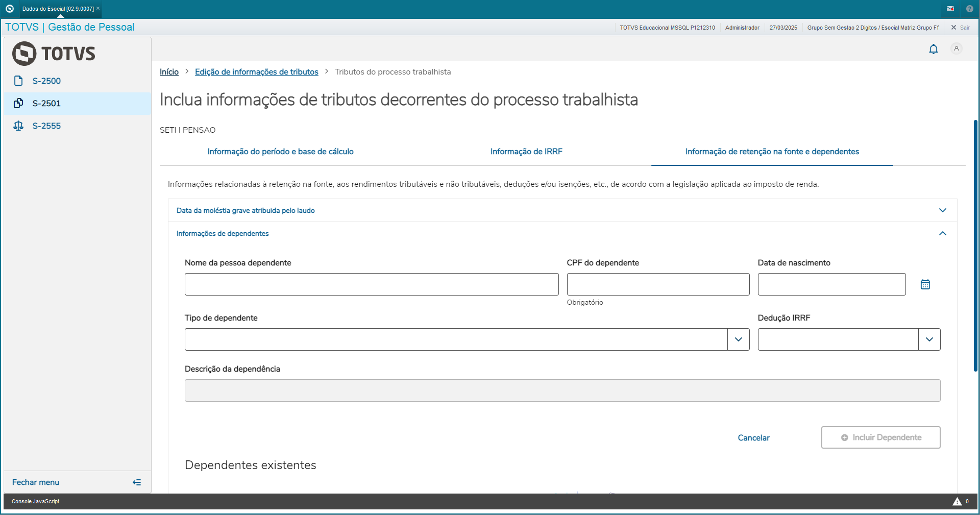
Task: Click the Nome da pessoa dependente field
Action: pos(371,284)
